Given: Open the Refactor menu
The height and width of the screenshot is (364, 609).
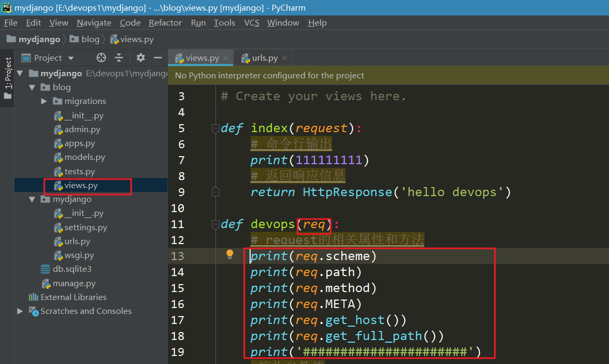Looking at the screenshot, I should pos(165,23).
